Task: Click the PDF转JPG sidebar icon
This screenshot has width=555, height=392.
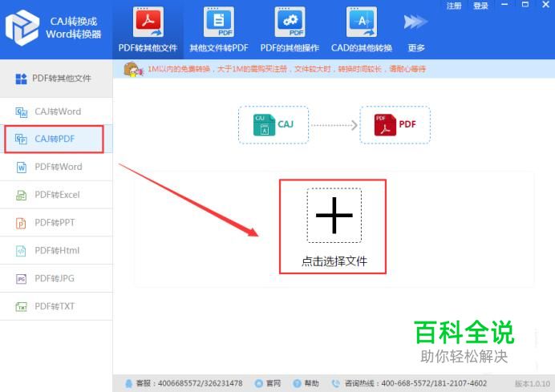Action: pos(21,279)
